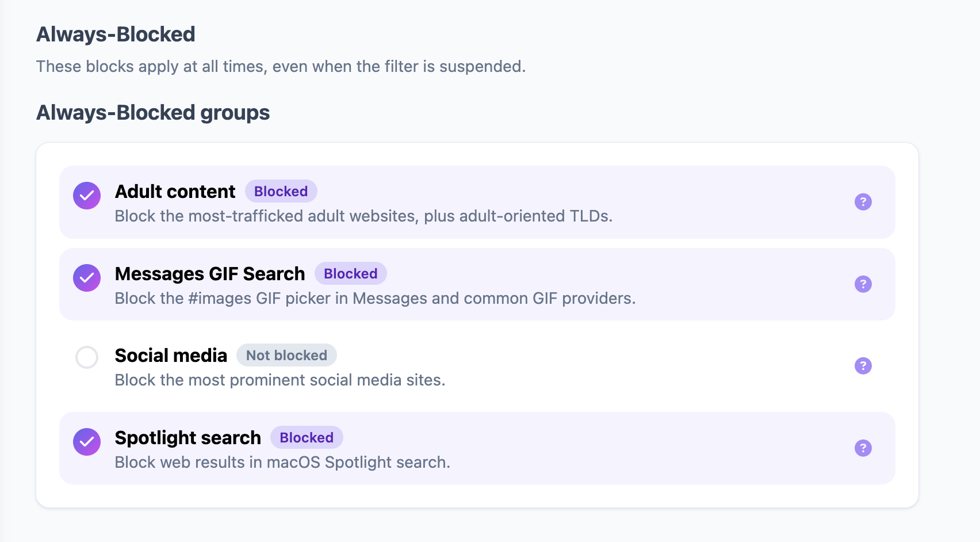Show help for Spotlight search group
Image resolution: width=980 pixels, height=542 pixels.
tap(863, 448)
